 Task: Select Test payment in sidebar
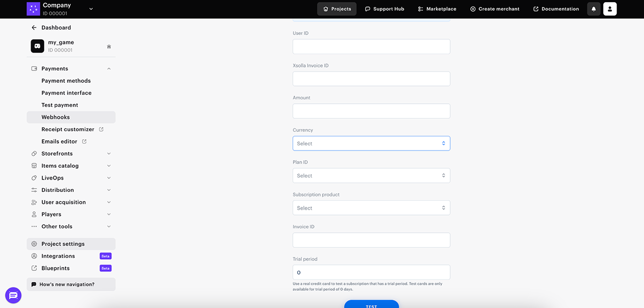coord(60,105)
